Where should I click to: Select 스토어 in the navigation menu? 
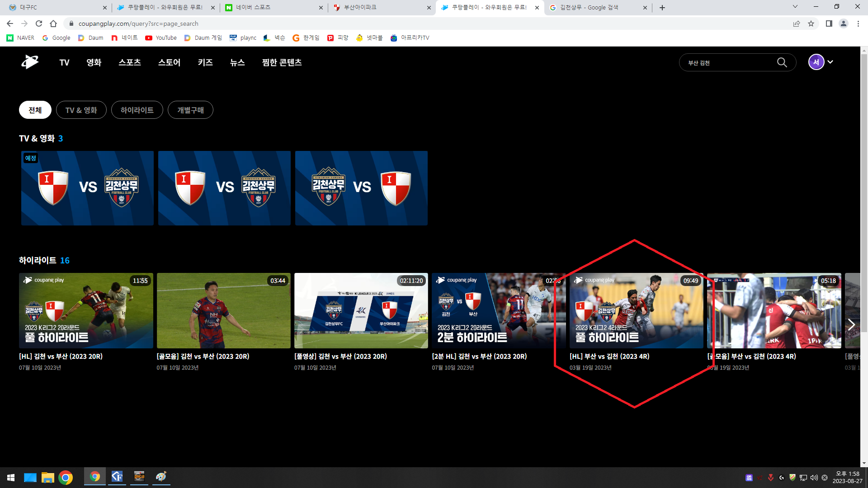[x=170, y=62]
